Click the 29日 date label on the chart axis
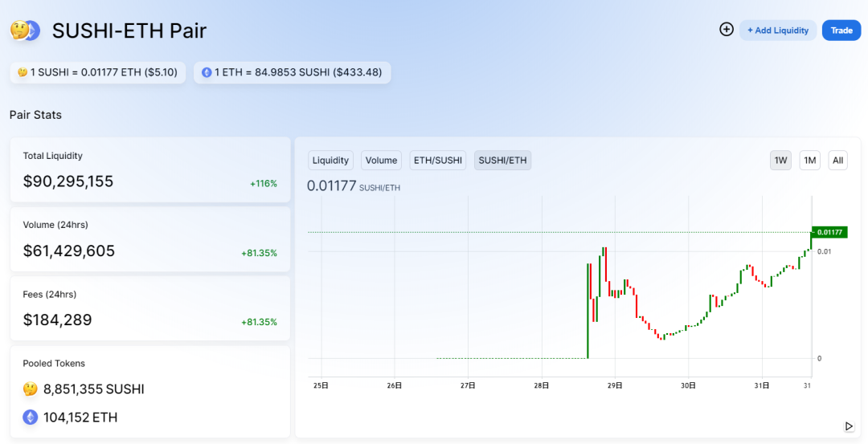868x444 pixels. coord(615,385)
